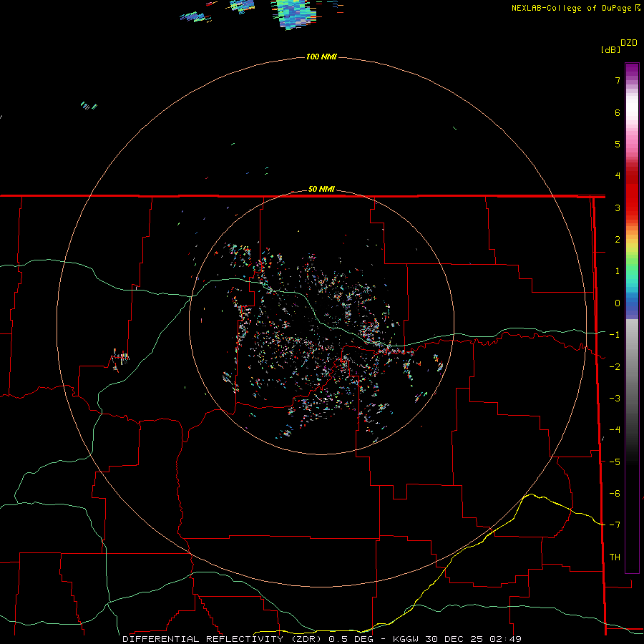The width and height of the screenshot is (644, 644).
Task: Click the 1 dB tick label
Action: click(618, 271)
